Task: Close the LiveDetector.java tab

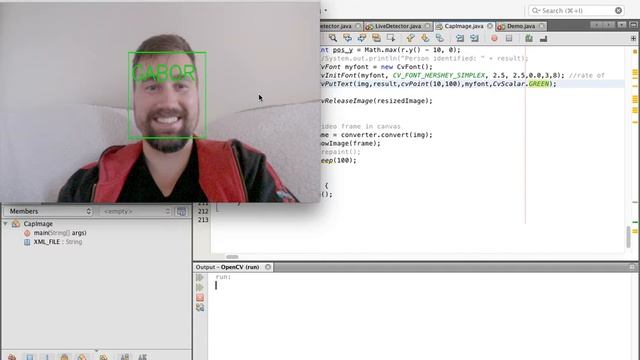Action: click(x=427, y=26)
